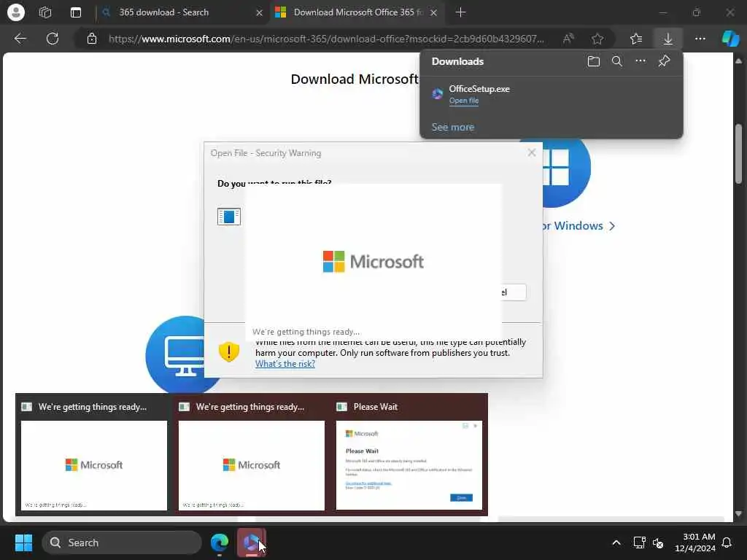747x560 pixels.
Task: Open more options in the Downloads panel
Action: 640,61
